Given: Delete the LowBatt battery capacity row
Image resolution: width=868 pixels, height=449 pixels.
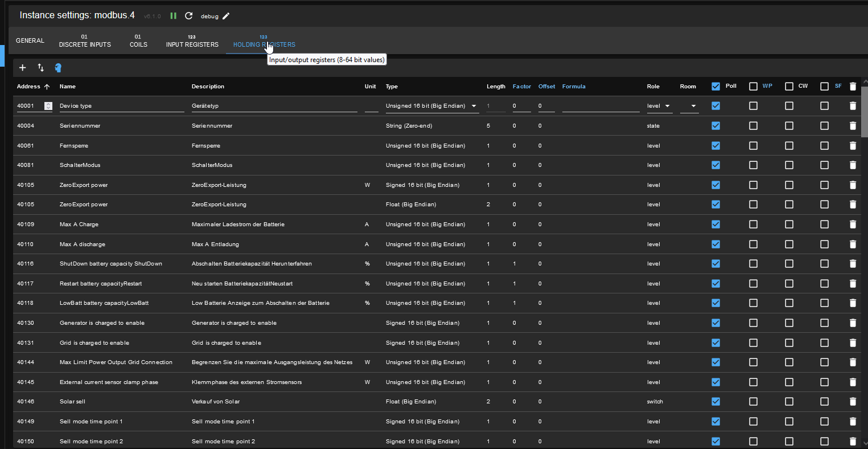Looking at the screenshot, I should click(853, 303).
